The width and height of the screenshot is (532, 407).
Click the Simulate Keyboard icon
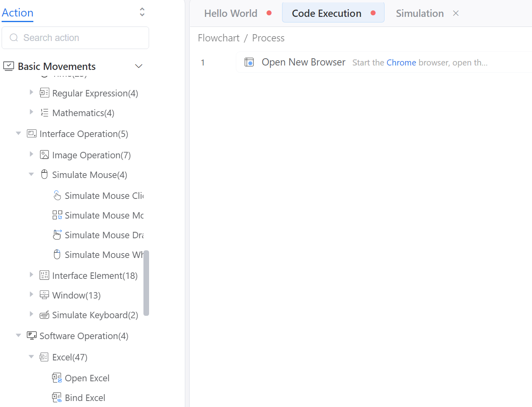click(44, 315)
